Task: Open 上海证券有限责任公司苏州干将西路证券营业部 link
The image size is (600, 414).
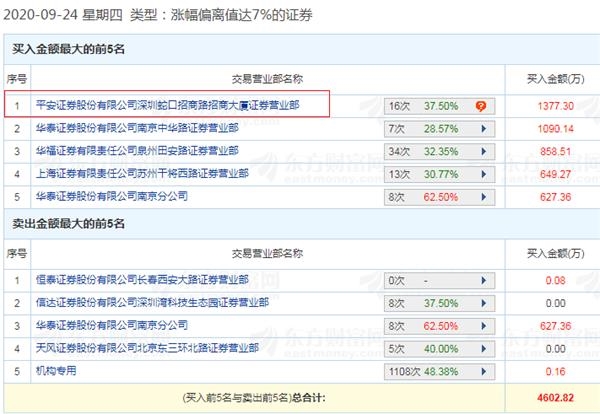Action: click(x=142, y=173)
